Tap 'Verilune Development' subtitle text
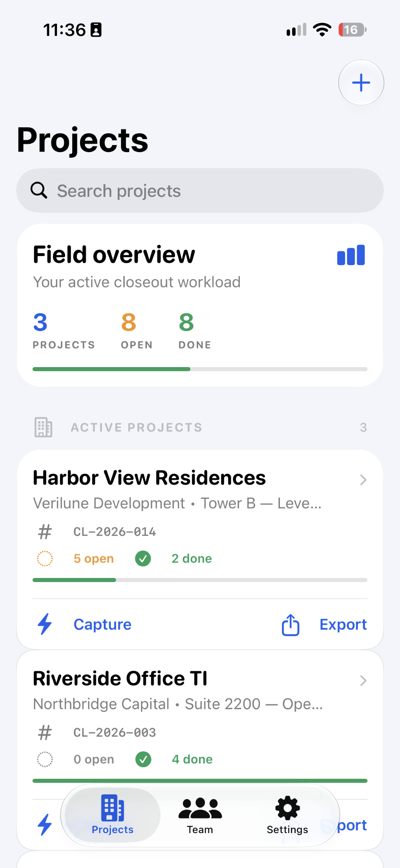400x868 pixels. (109, 503)
